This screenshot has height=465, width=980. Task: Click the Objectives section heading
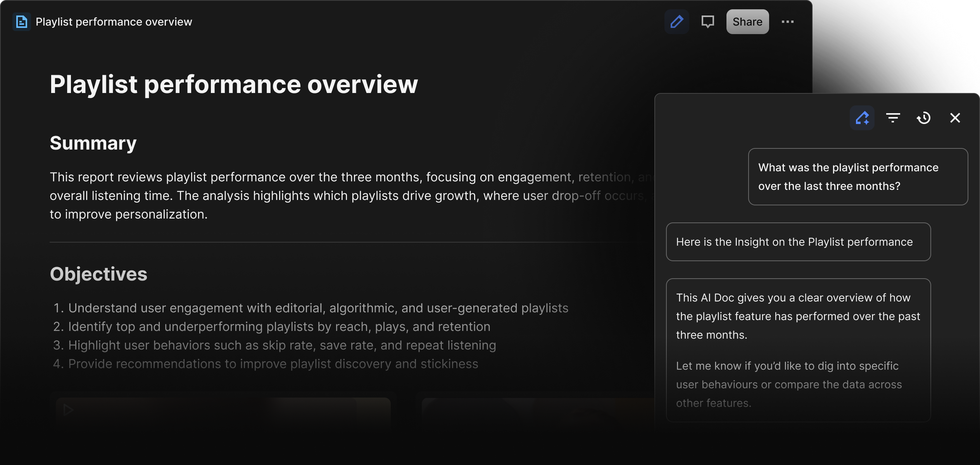[x=98, y=274]
